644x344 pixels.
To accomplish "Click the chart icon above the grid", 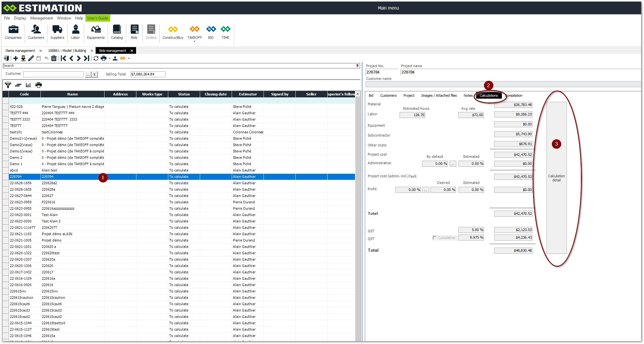I will 28,85.
